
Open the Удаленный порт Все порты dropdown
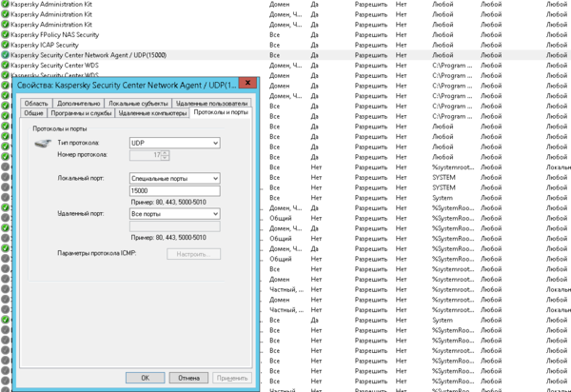[175, 214]
